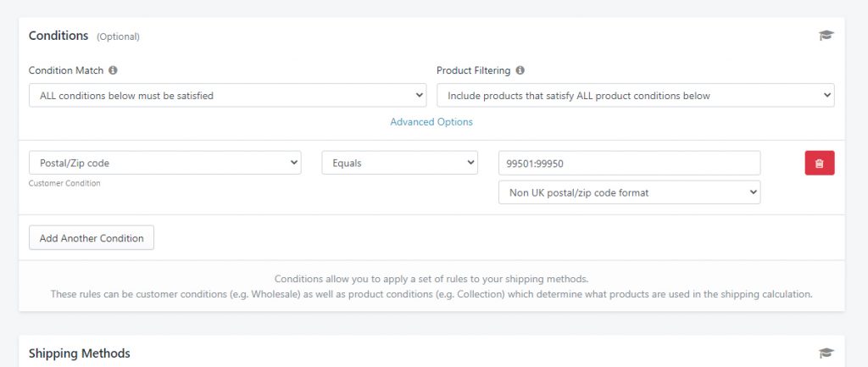Click the (Optional) text next to Conditions
Screen dimensions: 868x367
pyautogui.click(x=118, y=36)
